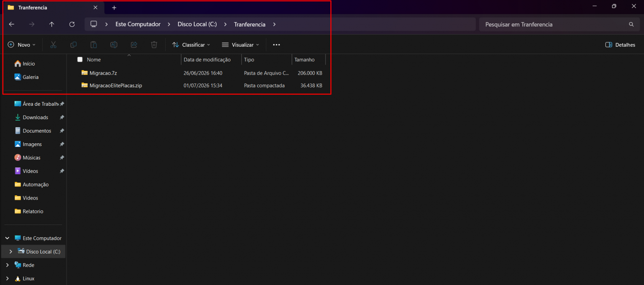Viewport: 644px width, 285px height.
Task: Click the Migracao.7z folder icon
Action: [x=85, y=73]
